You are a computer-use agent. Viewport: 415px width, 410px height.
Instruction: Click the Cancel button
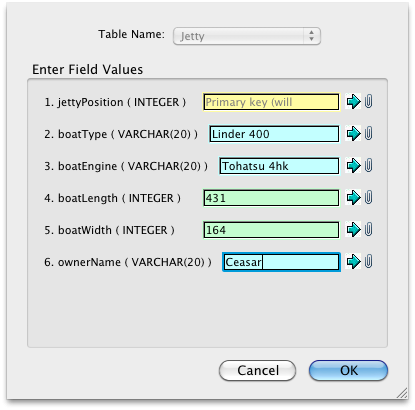tap(257, 370)
